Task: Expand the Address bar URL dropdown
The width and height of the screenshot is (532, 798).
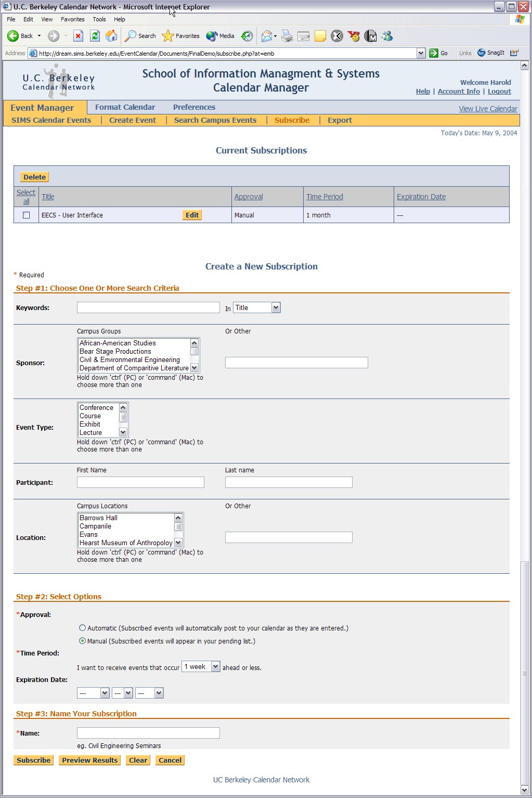Action: [x=421, y=53]
